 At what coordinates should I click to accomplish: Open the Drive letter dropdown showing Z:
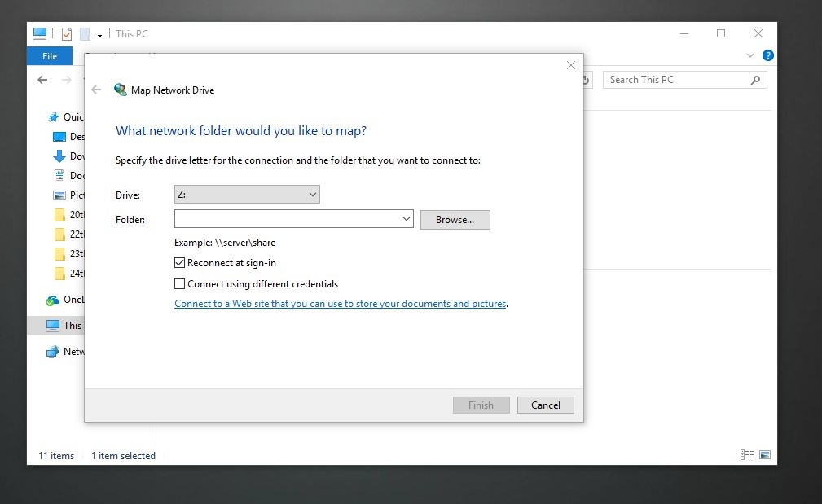point(247,195)
